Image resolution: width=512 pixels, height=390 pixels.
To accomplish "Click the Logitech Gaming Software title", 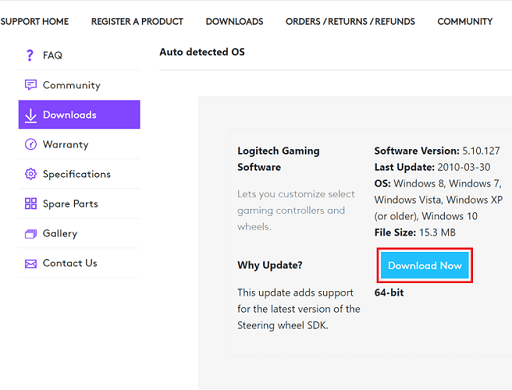I will [278, 159].
